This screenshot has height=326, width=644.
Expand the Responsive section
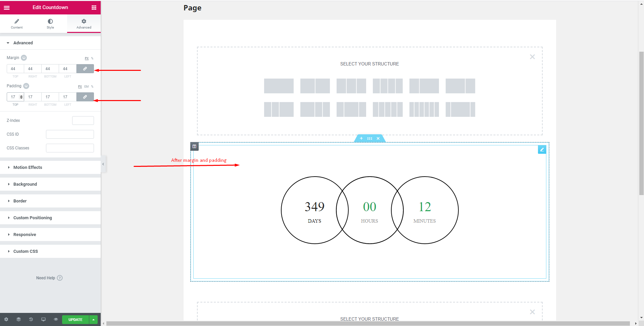click(x=50, y=235)
